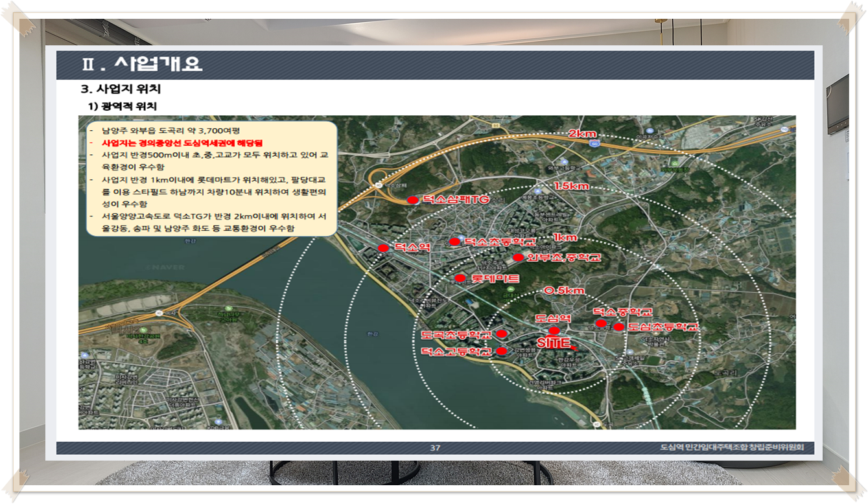Select footer text 도심역 민간임대주택조합 창립준비위원회
The height and width of the screenshot is (504, 868).
pos(733,448)
